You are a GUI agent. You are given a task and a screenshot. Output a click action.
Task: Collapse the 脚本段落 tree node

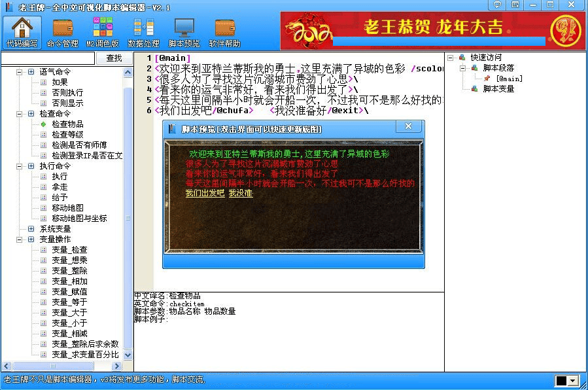(463, 68)
